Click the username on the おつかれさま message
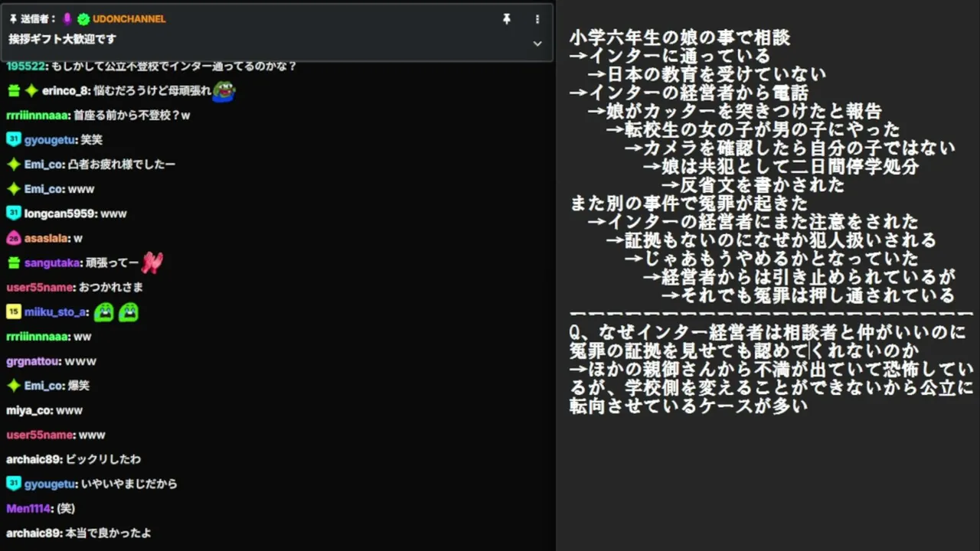The height and width of the screenshot is (551, 980). [x=40, y=288]
